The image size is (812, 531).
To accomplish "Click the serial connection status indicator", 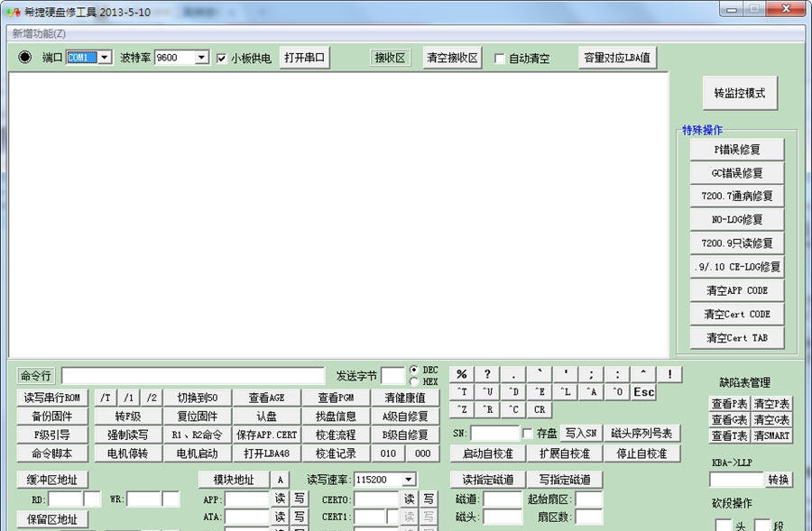I will click(25, 58).
